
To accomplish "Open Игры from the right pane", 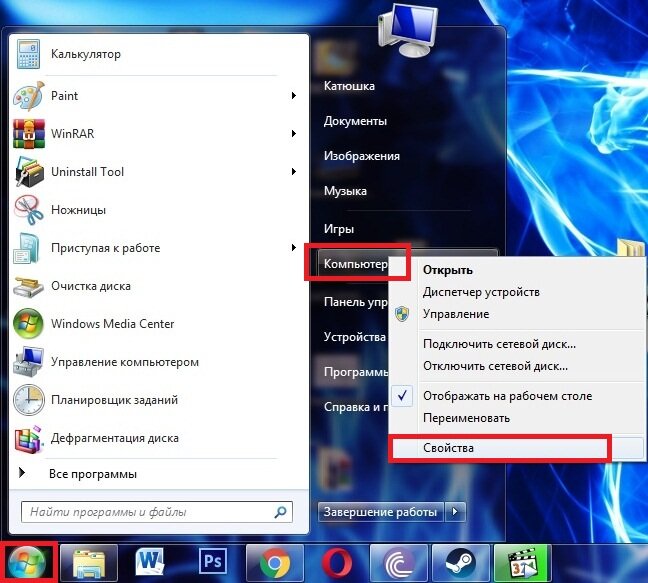I will pyautogui.click(x=339, y=229).
